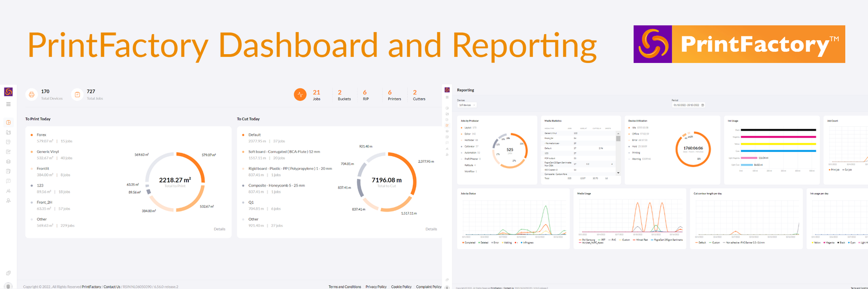Click the 170 Total Devices value
868x289 pixels.
pyautogui.click(x=45, y=92)
